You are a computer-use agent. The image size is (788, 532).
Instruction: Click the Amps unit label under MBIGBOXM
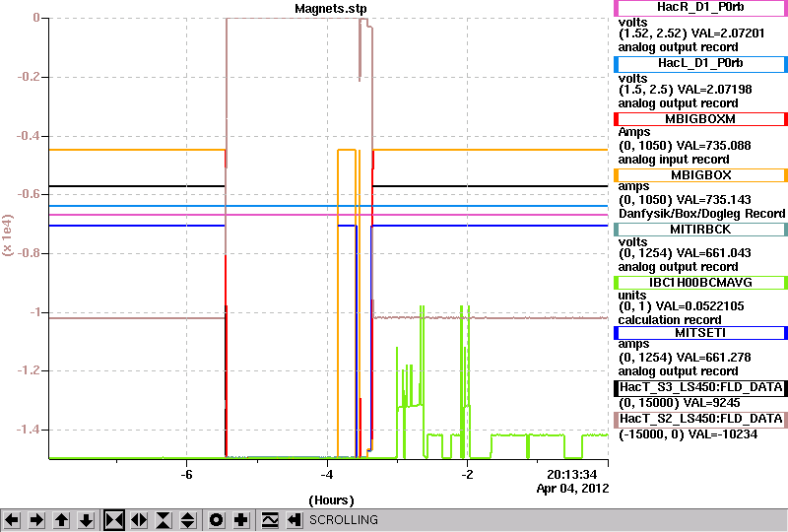coord(634,132)
